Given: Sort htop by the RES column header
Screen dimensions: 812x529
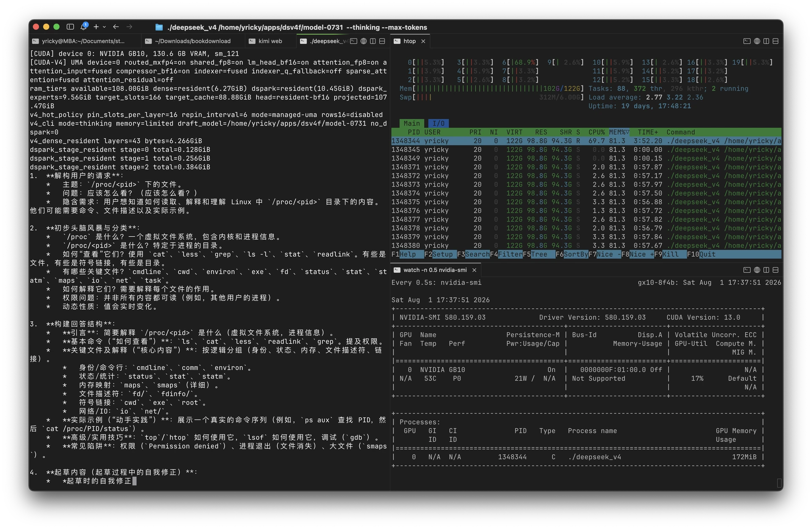Looking at the screenshot, I should point(540,132).
